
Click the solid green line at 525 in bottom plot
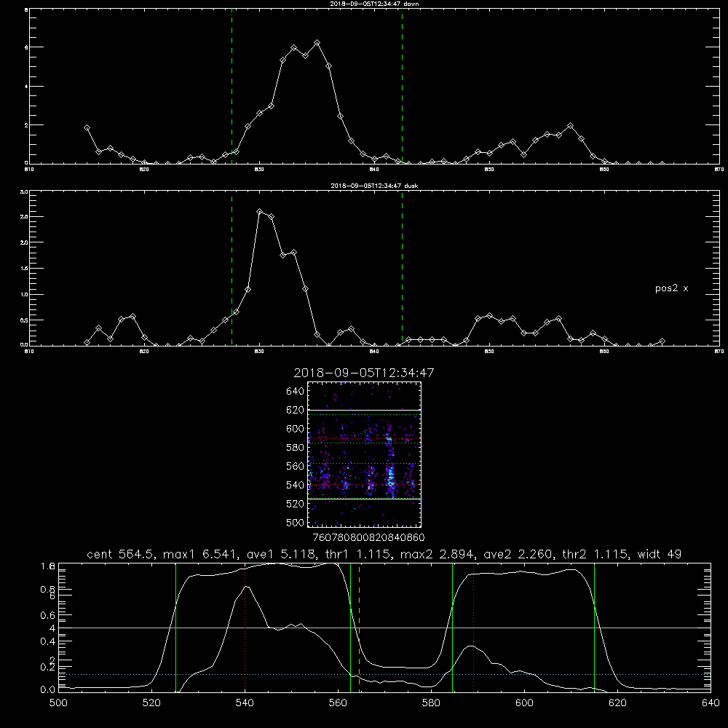(x=175, y=628)
